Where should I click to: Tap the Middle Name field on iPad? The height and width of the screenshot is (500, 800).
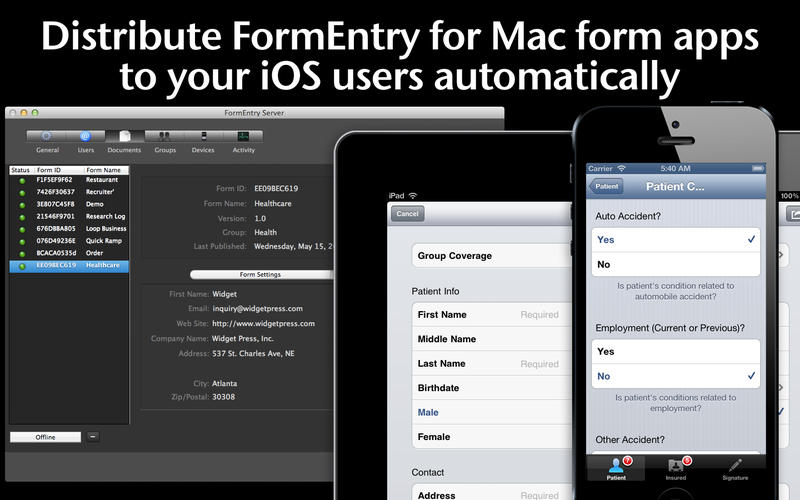coord(491,339)
